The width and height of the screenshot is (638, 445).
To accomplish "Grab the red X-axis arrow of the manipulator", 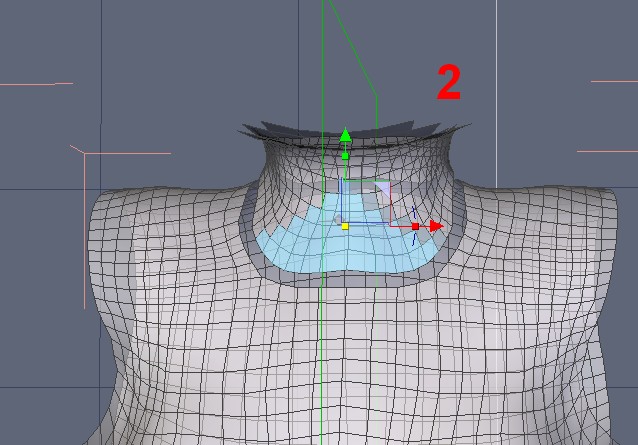I will click(x=436, y=226).
